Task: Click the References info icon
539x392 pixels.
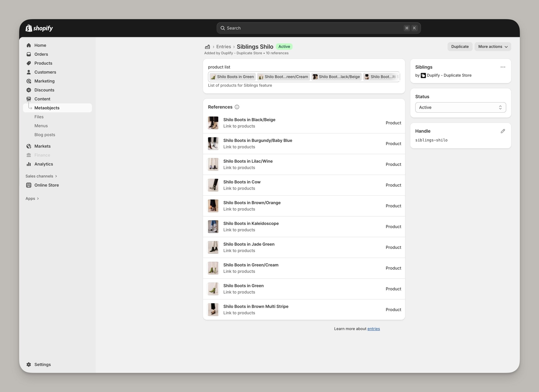Action: coord(237,107)
